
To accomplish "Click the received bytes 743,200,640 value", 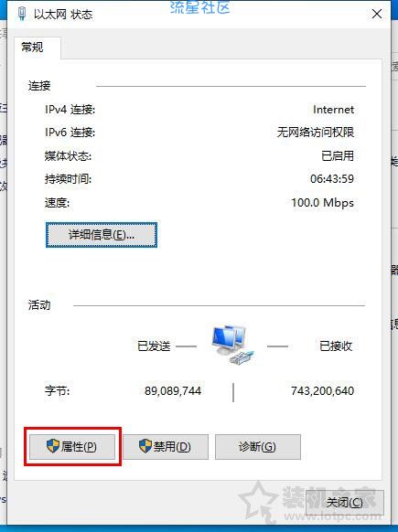I will [x=322, y=391].
